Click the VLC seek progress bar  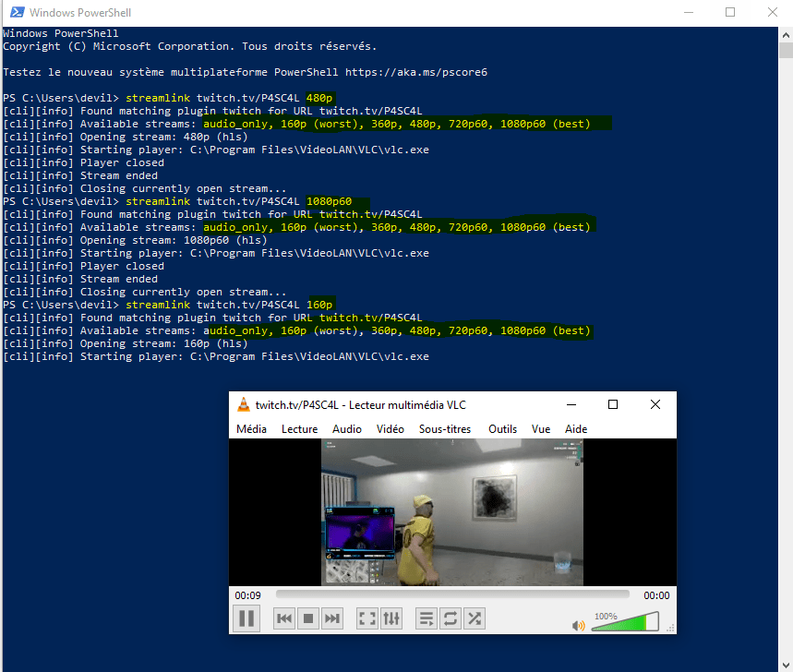pos(452,595)
